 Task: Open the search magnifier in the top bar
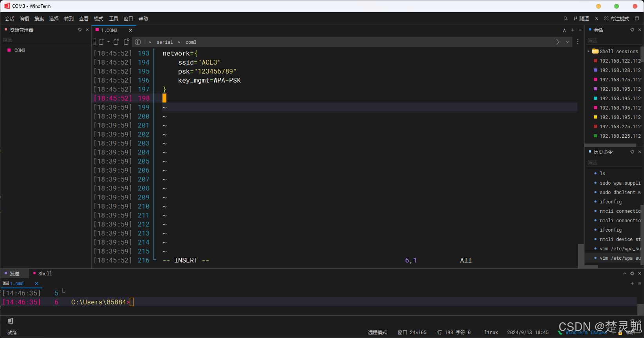point(565,18)
